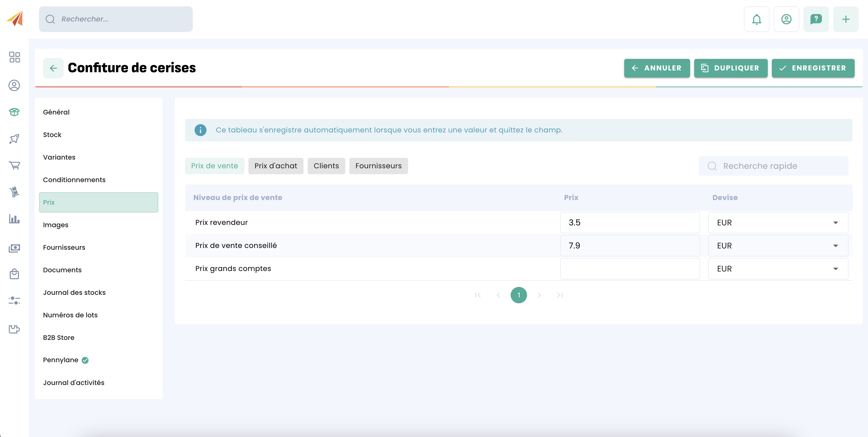This screenshot has height=437, width=868.
Task: Click the DUPLIQUER button
Action: pyautogui.click(x=730, y=68)
